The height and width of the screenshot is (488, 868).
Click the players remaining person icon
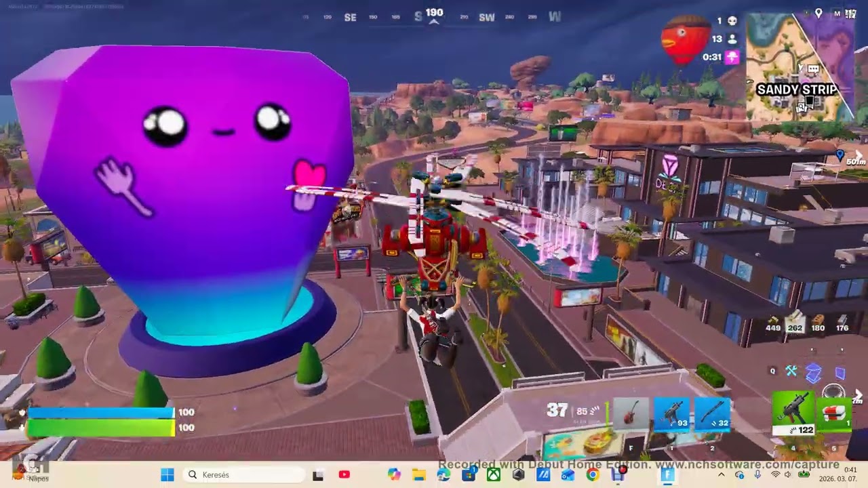tap(732, 39)
